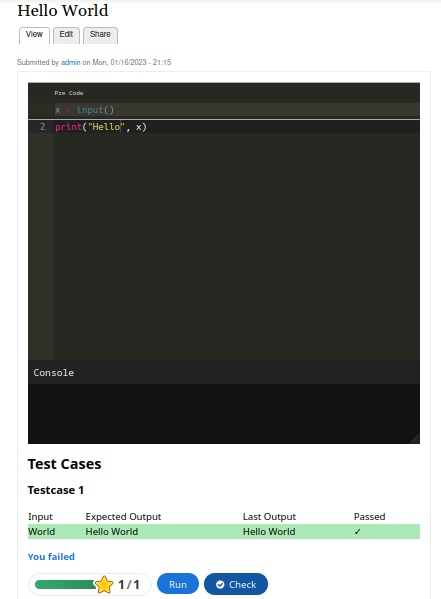Screen dimensions: 441x599
Task: Click inside the black console output area
Action: click(224, 413)
